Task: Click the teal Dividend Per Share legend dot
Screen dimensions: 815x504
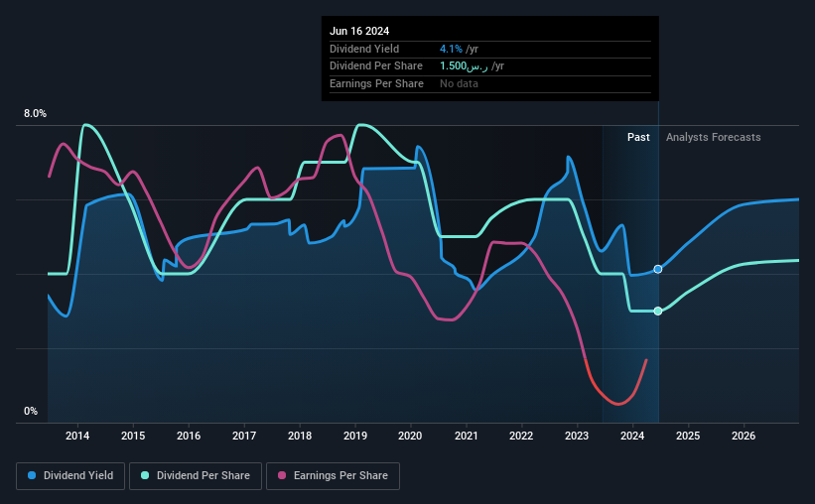Action: pyautogui.click(x=145, y=475)
